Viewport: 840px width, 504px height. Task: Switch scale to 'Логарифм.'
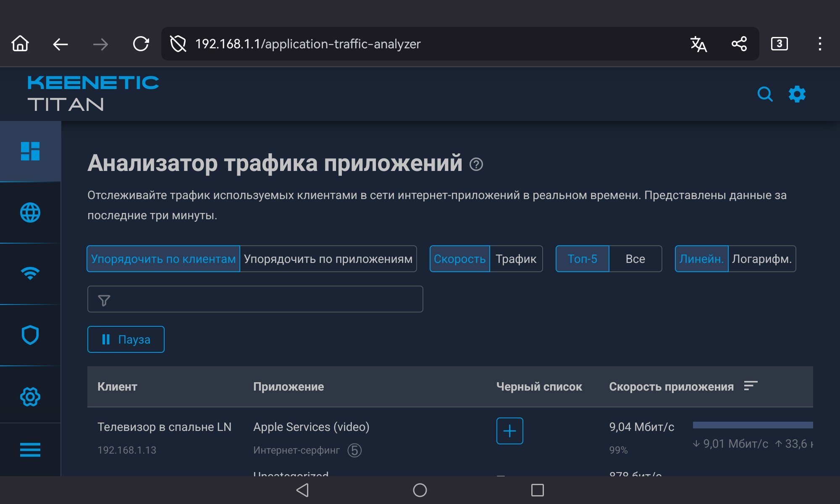761,259
